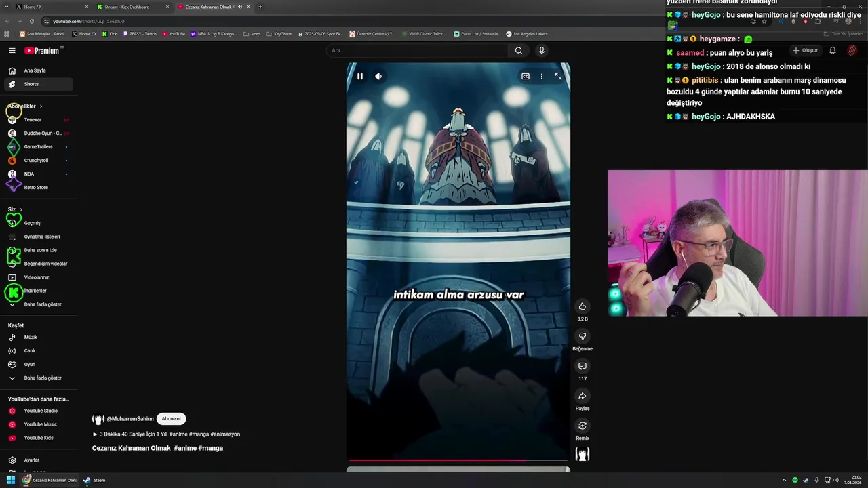The height and width of the screenshot is (488, 868).
Task: Open Steam from the taskbar
Action: point(94,480)
